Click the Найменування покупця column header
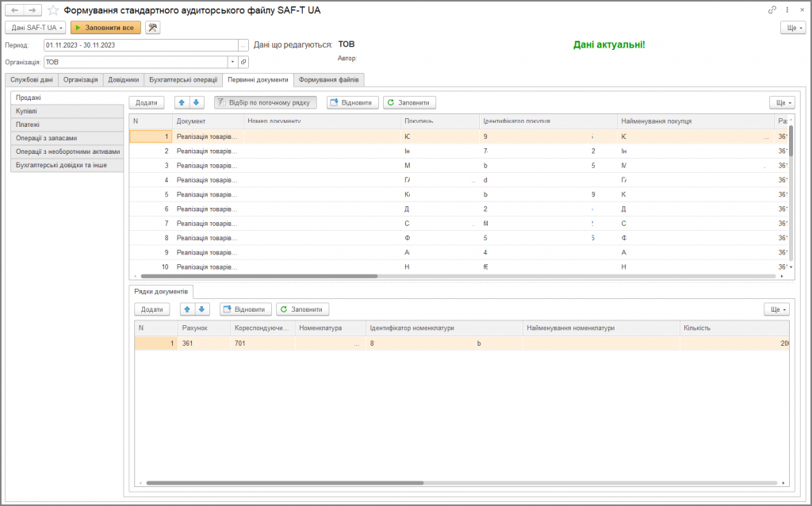Screen dimensions: 812x506 tap(695, 121)
